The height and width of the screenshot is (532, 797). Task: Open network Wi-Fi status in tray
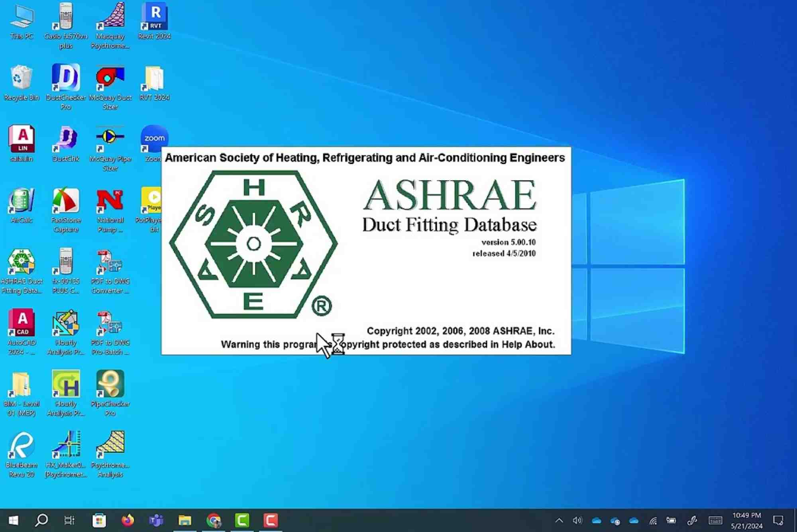coord(653,520)
